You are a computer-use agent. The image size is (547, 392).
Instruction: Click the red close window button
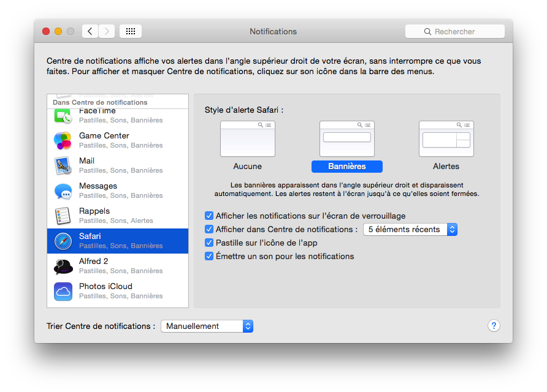(46, 31)
